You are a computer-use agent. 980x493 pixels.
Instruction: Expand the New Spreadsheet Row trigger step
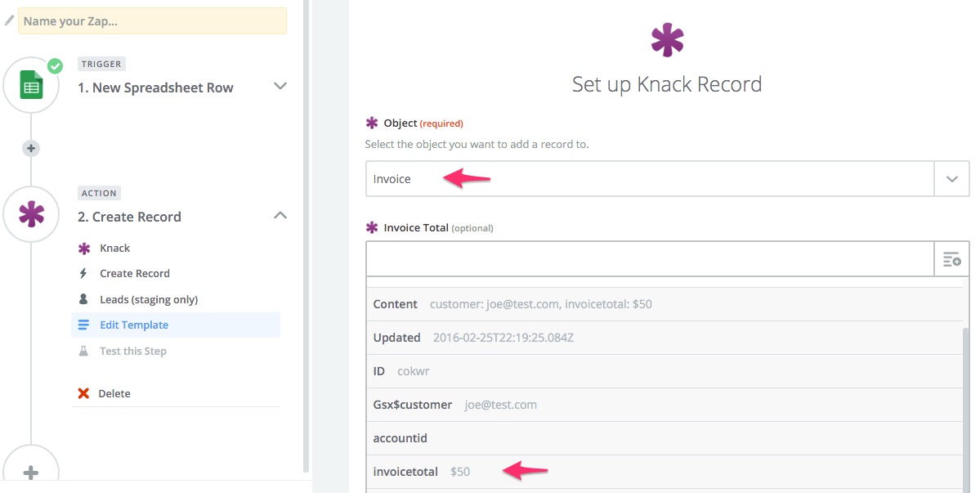pyautogui.click(x=280, y=86)
